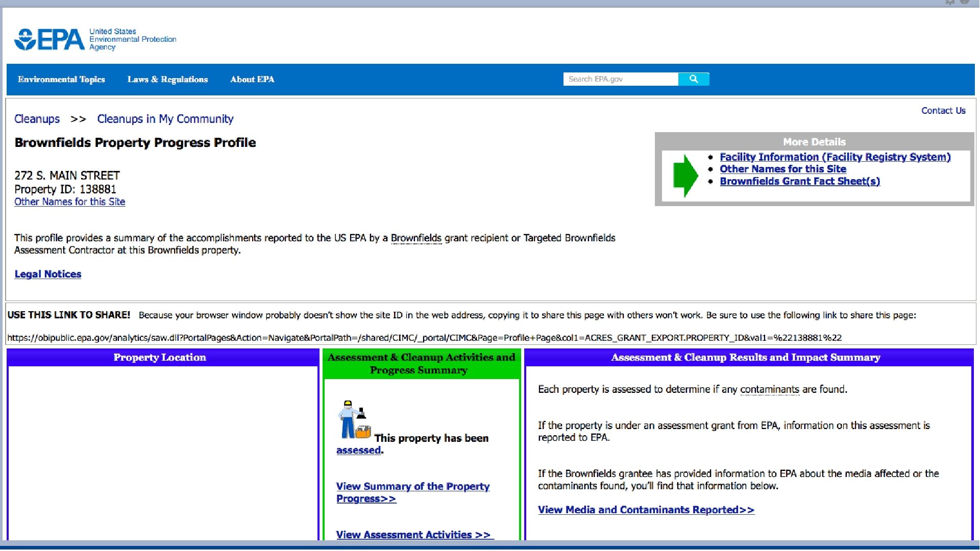Image resolution: width=980 pixels, height=551 pixels.
Task: Click Other Names link below Property ID
Action: point(69,202)
